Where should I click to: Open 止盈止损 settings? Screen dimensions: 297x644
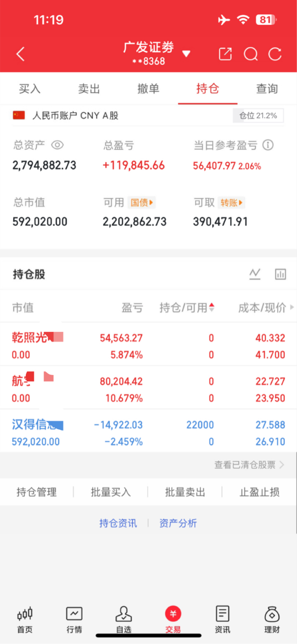[x=259, y=492]
